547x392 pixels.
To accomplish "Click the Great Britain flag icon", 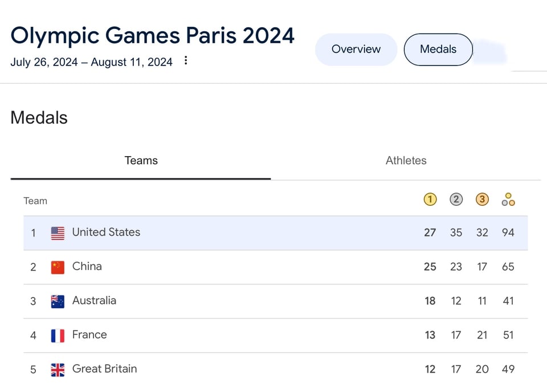I will tap(58, 370).
